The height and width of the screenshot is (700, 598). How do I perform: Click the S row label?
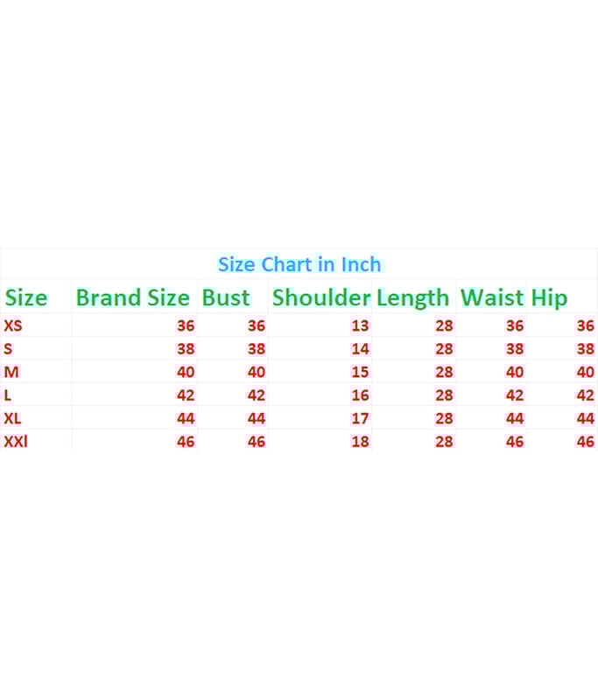9,348
